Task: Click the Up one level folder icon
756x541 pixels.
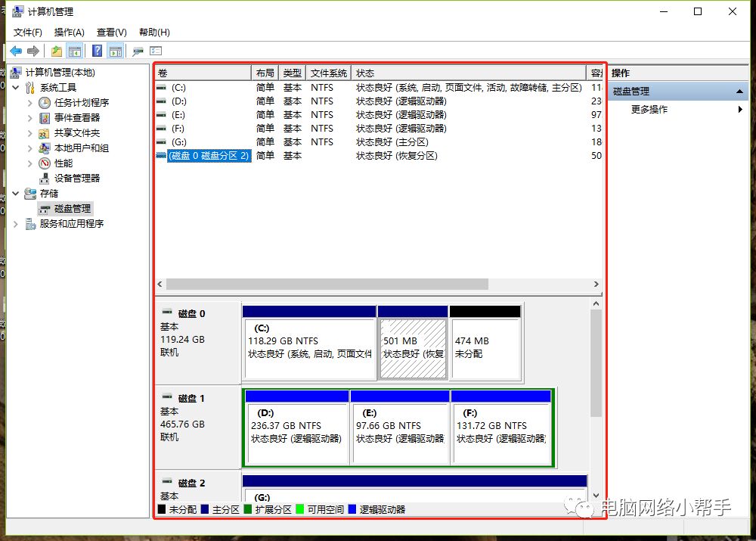Action: pyautogui.click(x=57, y=51)
